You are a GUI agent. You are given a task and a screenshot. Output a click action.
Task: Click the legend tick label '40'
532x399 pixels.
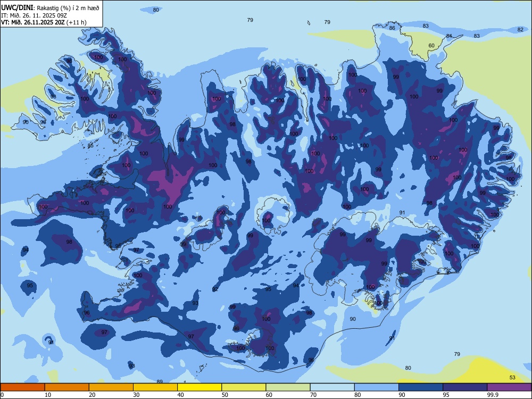click(180, 395)
